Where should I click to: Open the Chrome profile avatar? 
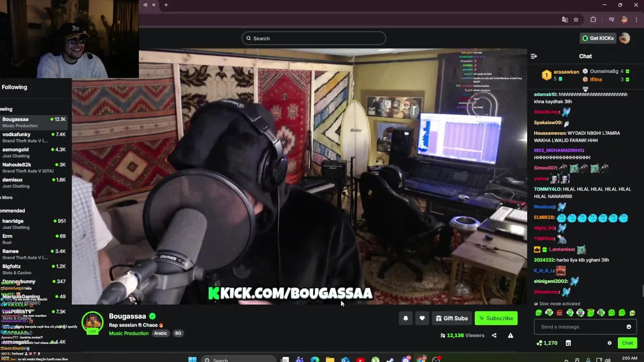(x=624, y=20)
